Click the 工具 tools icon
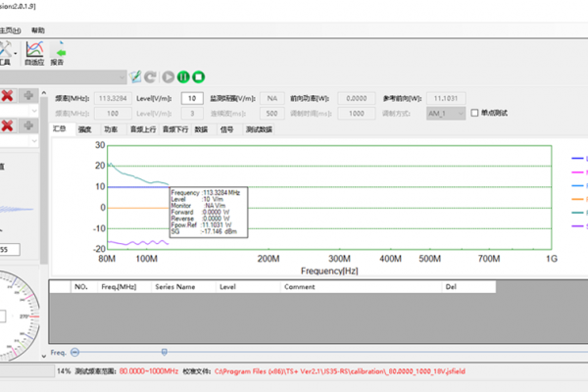 (6, 51)
